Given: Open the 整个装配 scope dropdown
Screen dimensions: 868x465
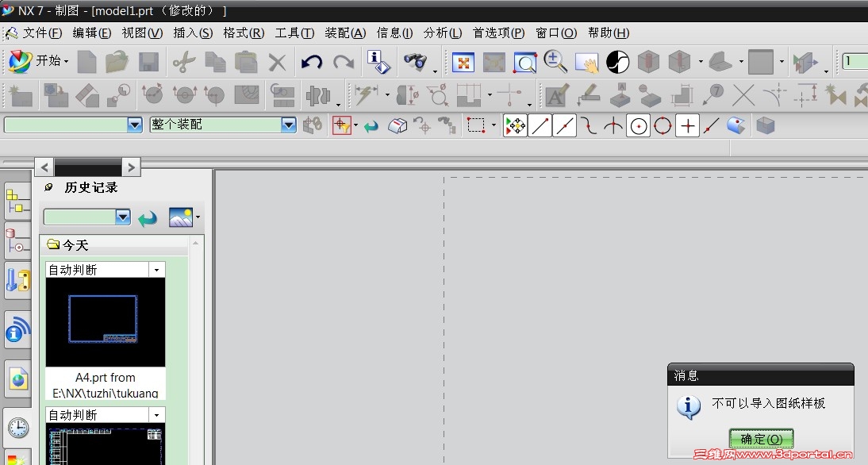Looking at the screenshot, I should point(289,125).
